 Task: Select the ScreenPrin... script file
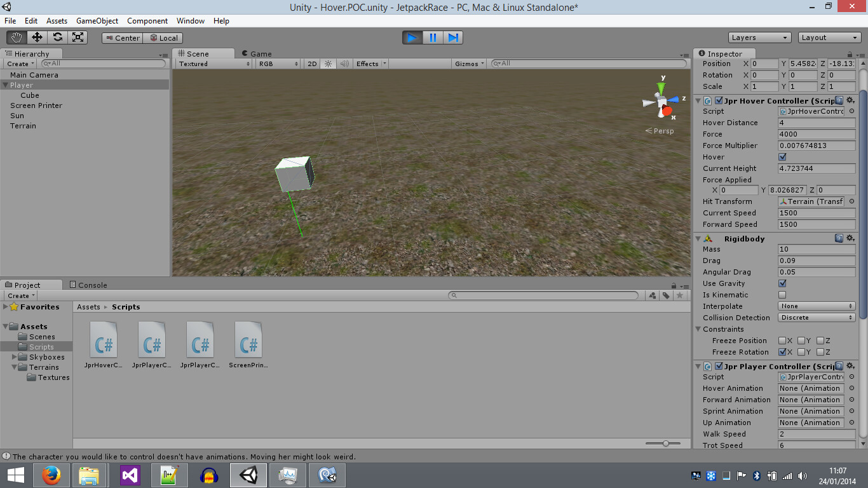coord(248,344)
